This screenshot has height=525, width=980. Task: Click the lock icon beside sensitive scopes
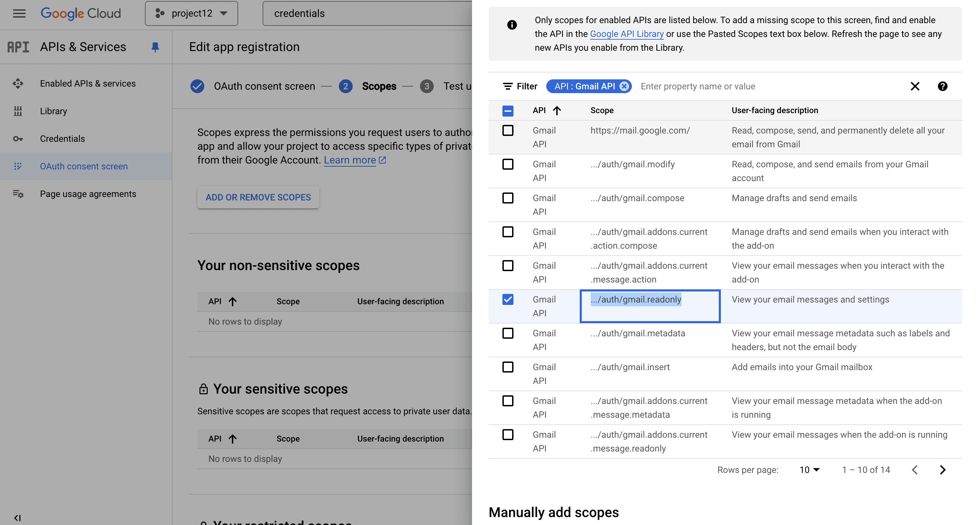(203, 389)
